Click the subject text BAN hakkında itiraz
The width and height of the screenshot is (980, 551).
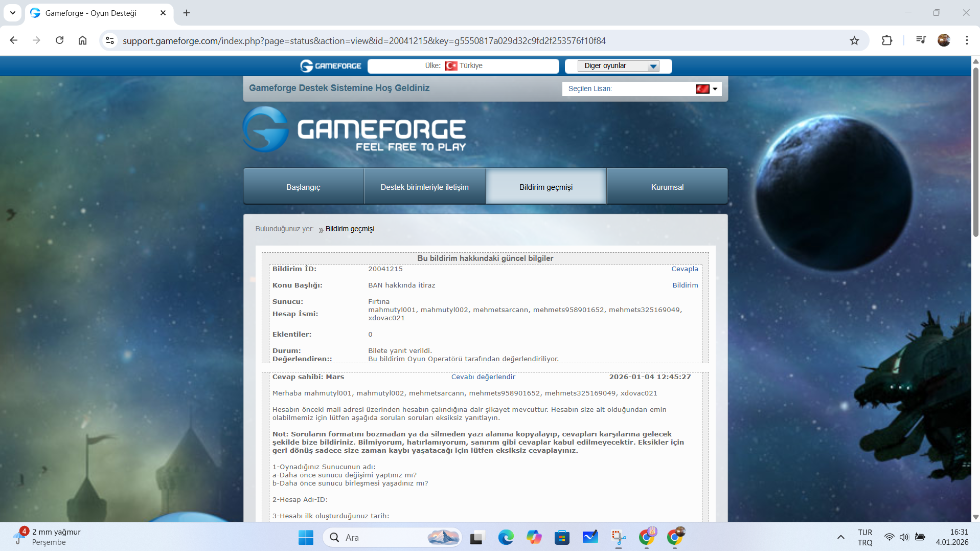tap(402, 285)
